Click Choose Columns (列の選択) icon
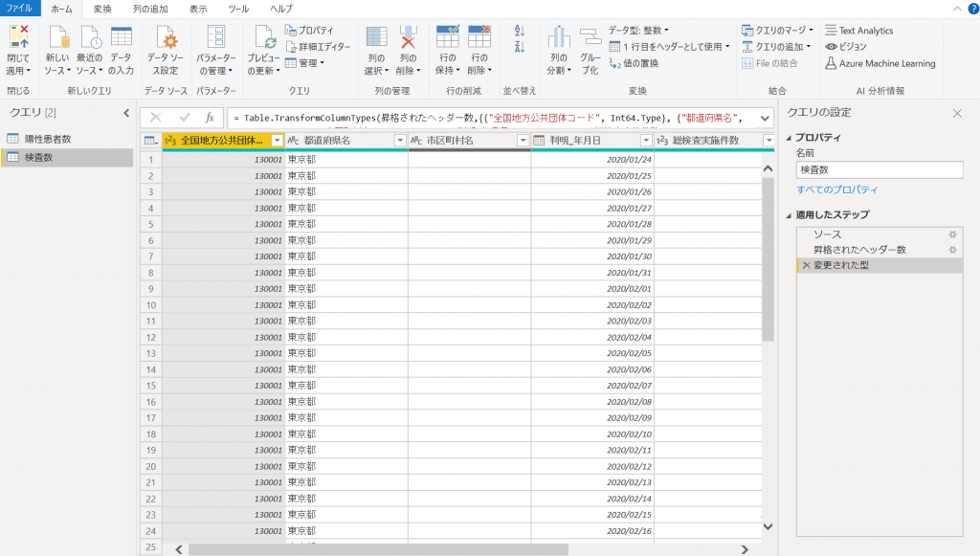980x556 pixels. 376,37
